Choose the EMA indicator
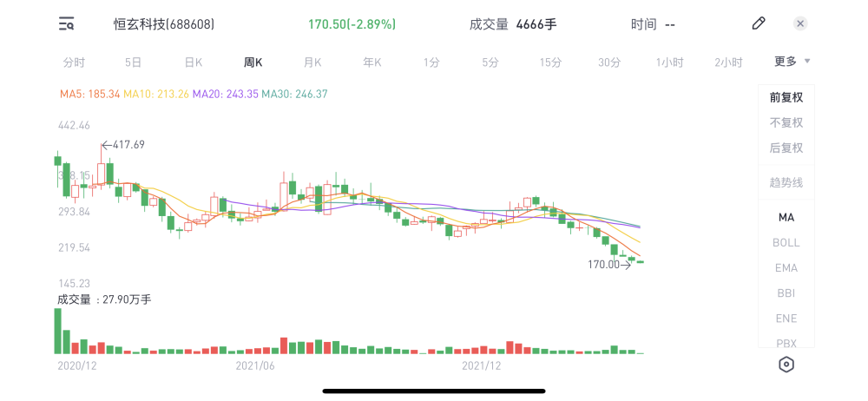 pyautogui.click(x=786, y=268)
